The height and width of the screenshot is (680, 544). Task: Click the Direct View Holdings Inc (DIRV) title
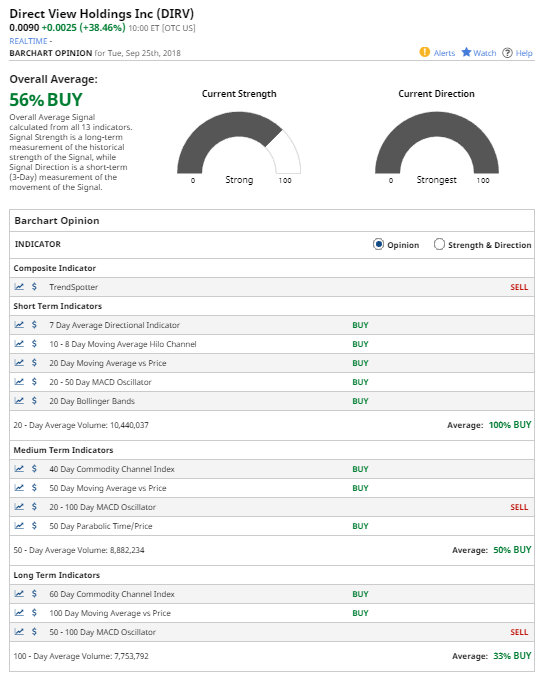(102, 13)
